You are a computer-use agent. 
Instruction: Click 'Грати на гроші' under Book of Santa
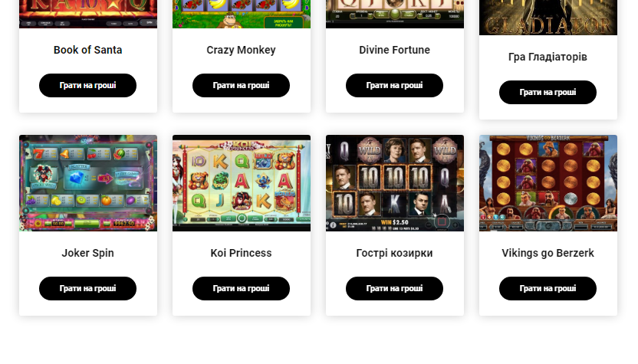pos(88,85)
